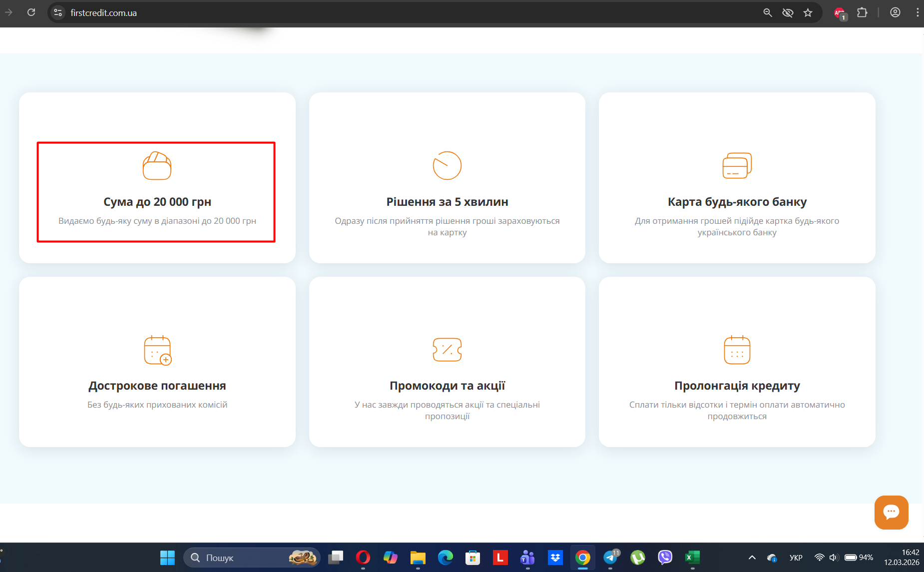Click the wallet icon above 'Сума до 20 000 грн'
The height and width of the screenshot is (572, 924).
click(157, 165)
